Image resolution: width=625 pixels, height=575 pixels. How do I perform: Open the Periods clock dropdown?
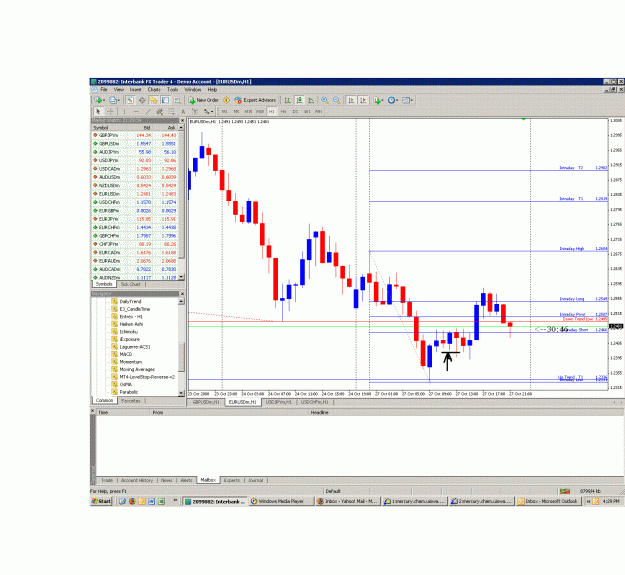tap(393, 100)
